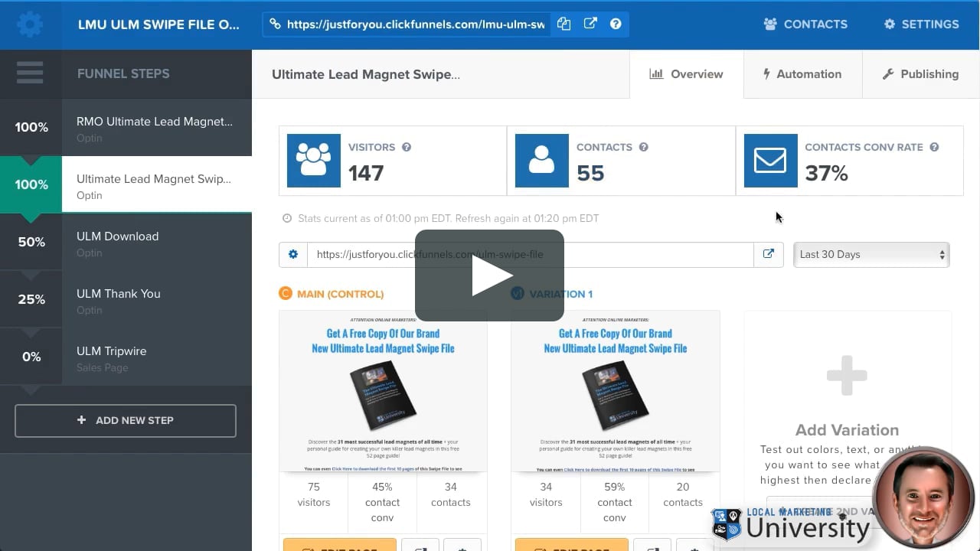This screenshot has width=980, height=551.
Task: Click the 0% badge on ULM Tripwire
Action: pyautogui.click(x=31, y=357)
